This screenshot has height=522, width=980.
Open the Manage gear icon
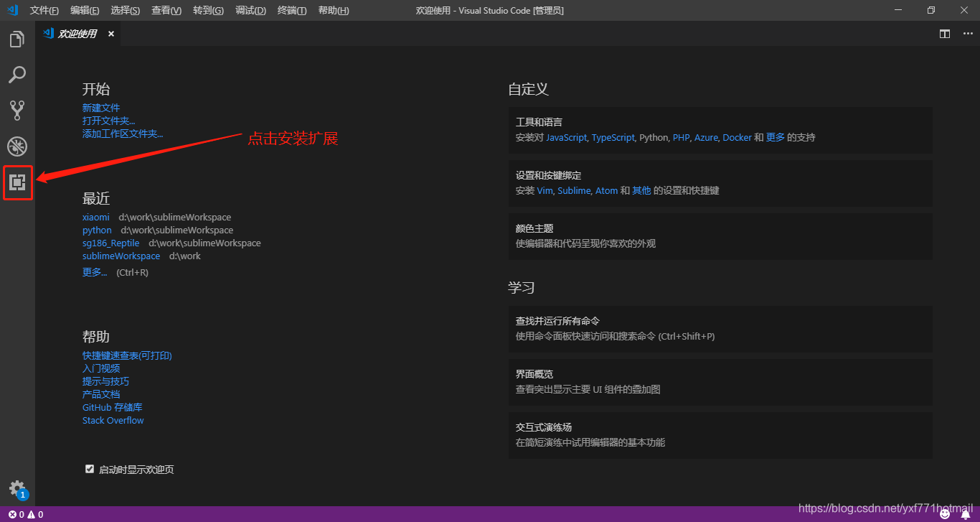17,490
